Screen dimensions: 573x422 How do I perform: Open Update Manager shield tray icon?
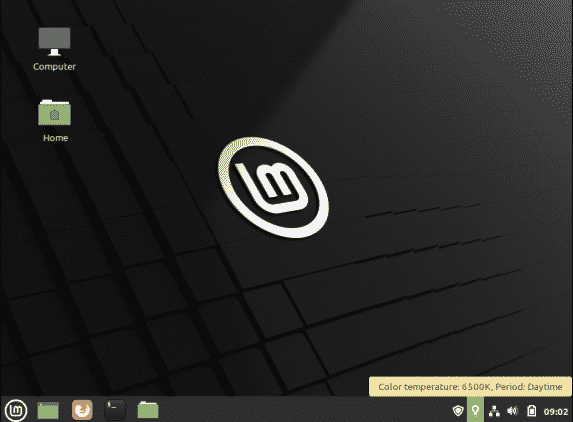[x=458, y=411]
